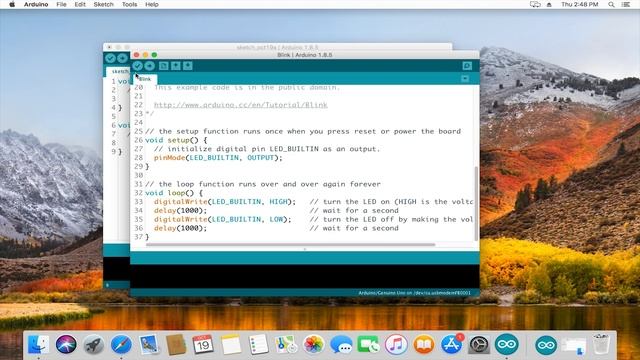This screenshot has width=640, height=360.
Task: Click the "void setup() {" line
Action: [176, 140]
